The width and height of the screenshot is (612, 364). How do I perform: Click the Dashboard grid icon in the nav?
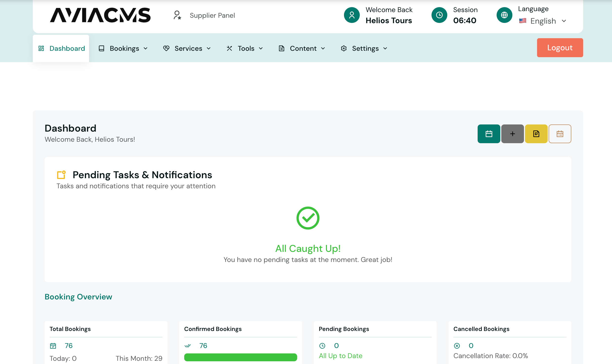(x=41, y=48)
